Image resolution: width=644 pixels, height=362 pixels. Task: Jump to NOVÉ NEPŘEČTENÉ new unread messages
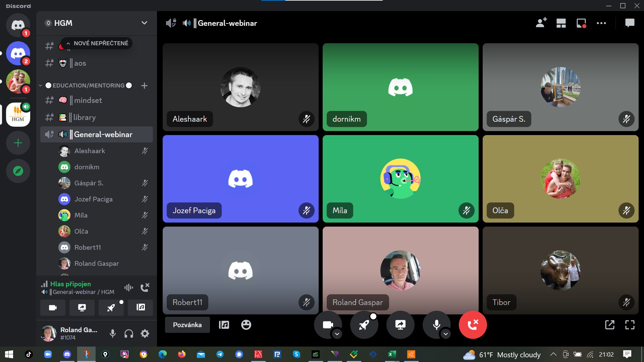point(97,43)
